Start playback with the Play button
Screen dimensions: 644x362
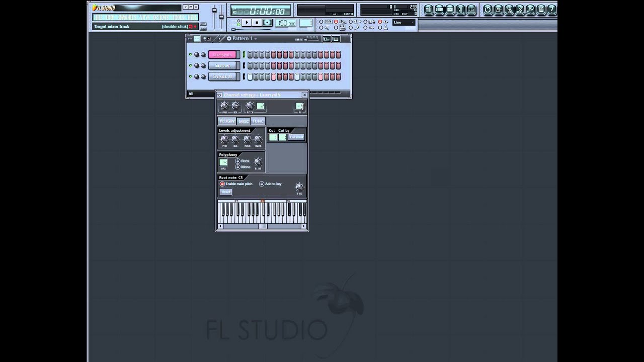[x=247, y=23]
